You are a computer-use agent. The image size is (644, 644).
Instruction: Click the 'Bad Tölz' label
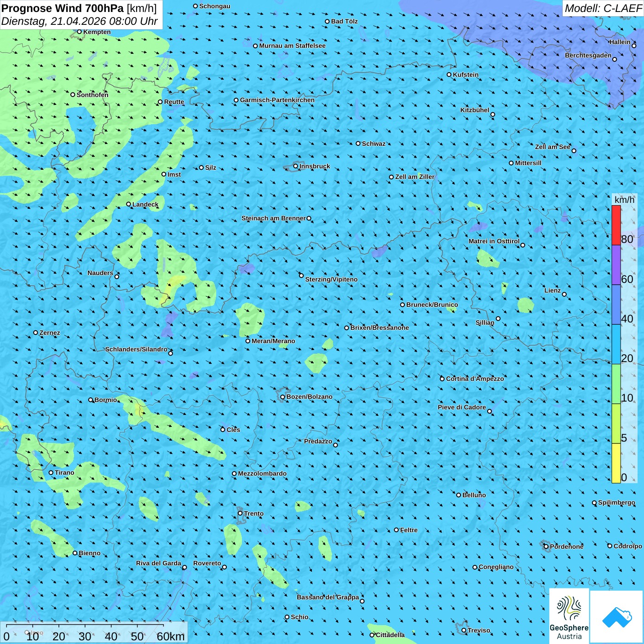(x=345, y=21)
